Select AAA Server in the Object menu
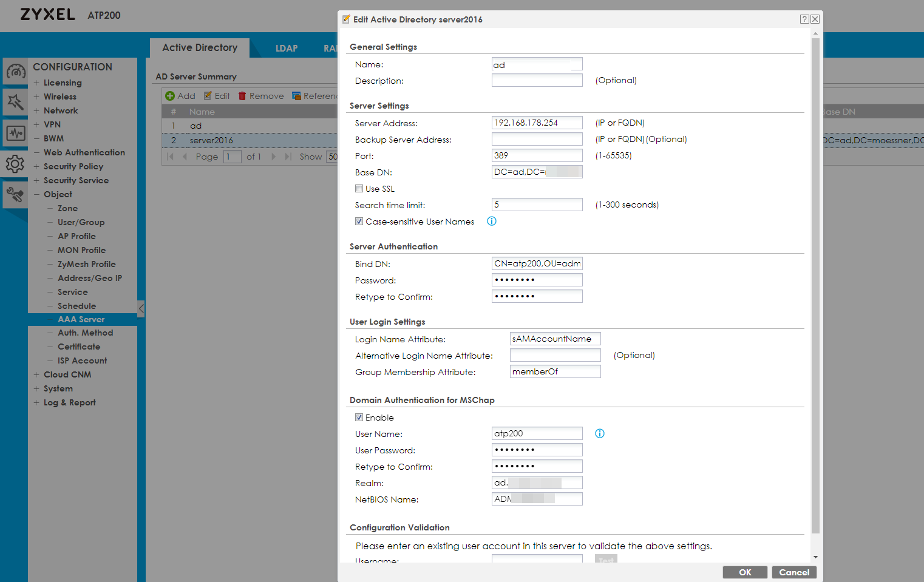924x582 pixels. [81, 319]
